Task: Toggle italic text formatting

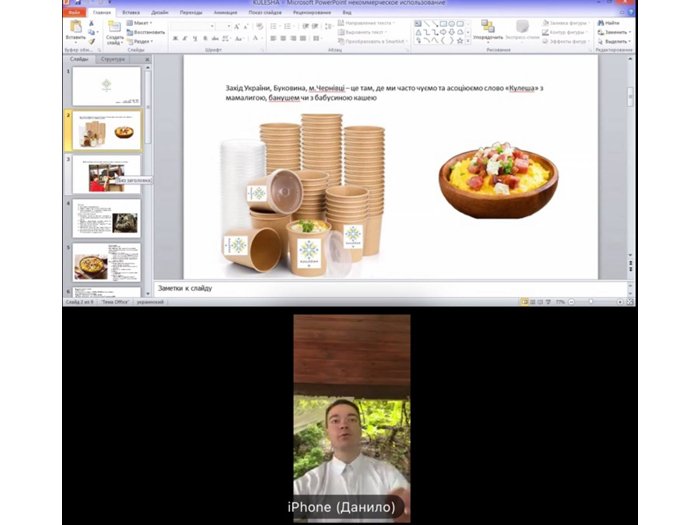Action: click(185, 38)
